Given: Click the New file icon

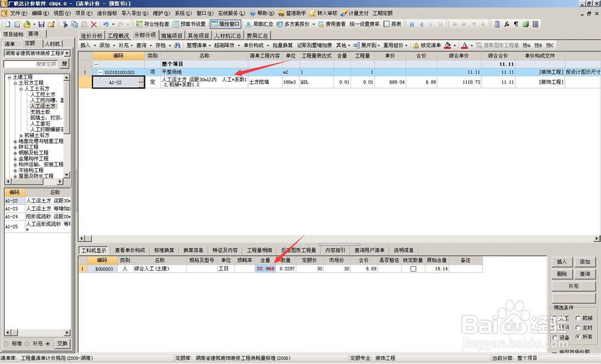Looking at the screenshot, I should point(8,24).
